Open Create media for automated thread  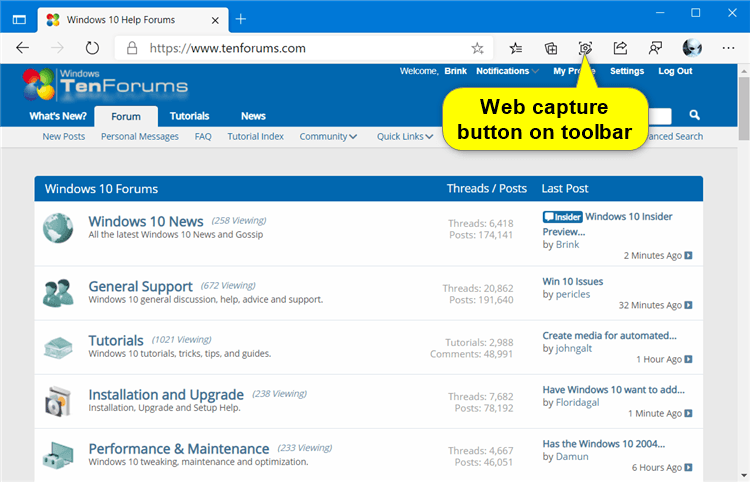point(609,336)
